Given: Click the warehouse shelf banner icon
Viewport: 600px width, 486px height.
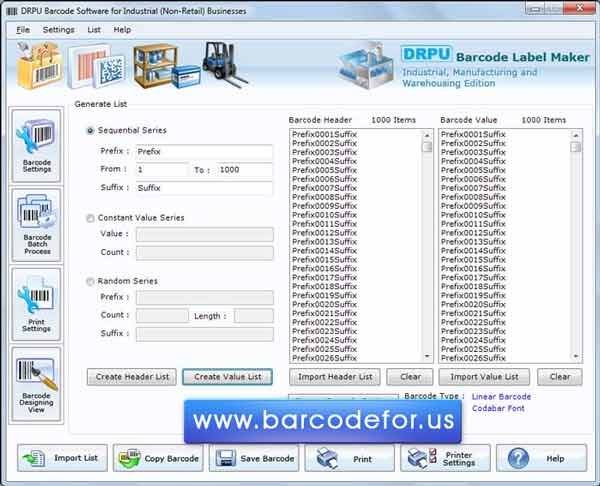Looking at the screenshot, I should point(167,66).
